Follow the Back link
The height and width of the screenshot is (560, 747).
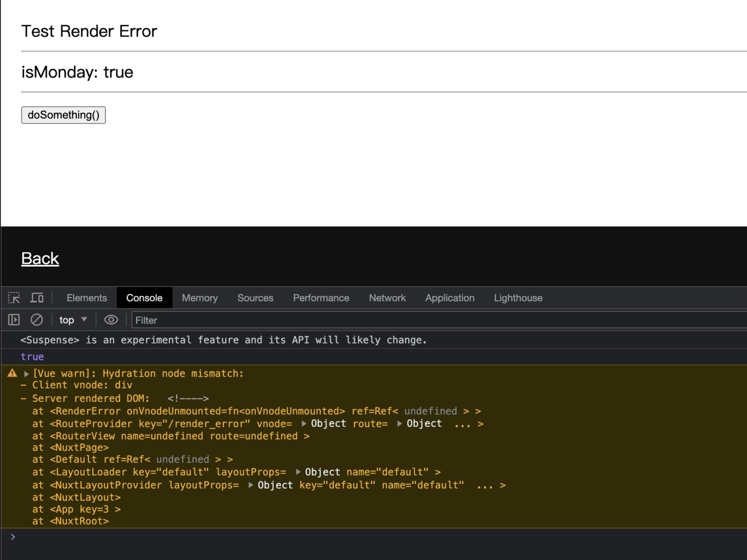pyautogui.click(x=40, y=258)
